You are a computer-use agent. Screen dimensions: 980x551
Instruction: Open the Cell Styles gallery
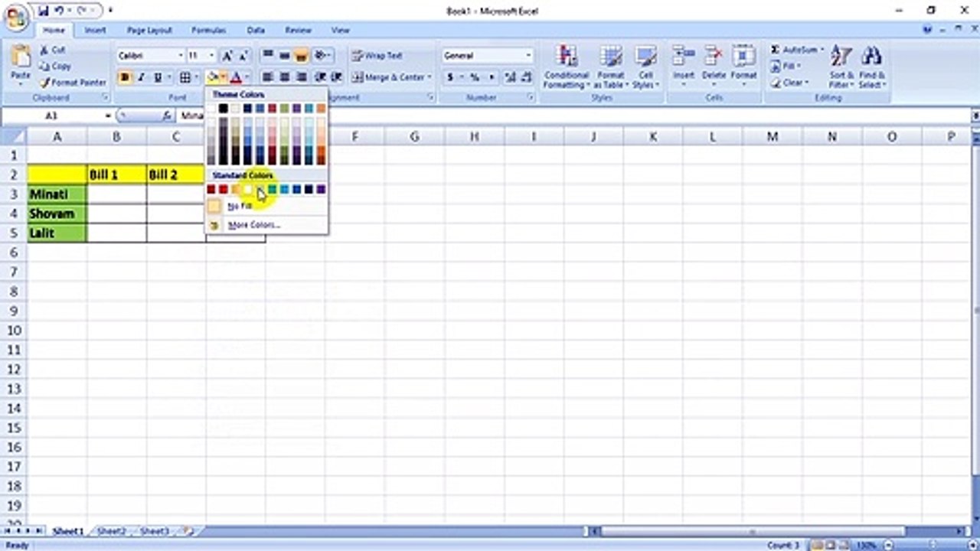coord(646,67)
